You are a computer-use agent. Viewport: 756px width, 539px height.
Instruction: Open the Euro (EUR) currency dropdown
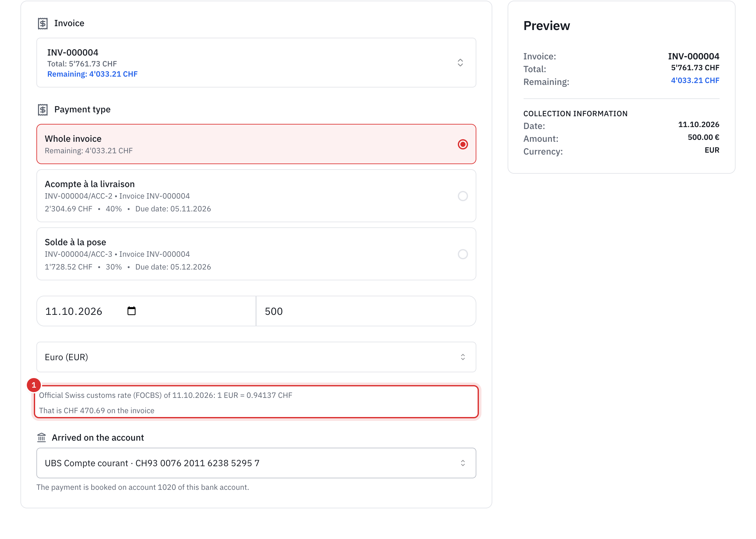(x=256, y=357)
